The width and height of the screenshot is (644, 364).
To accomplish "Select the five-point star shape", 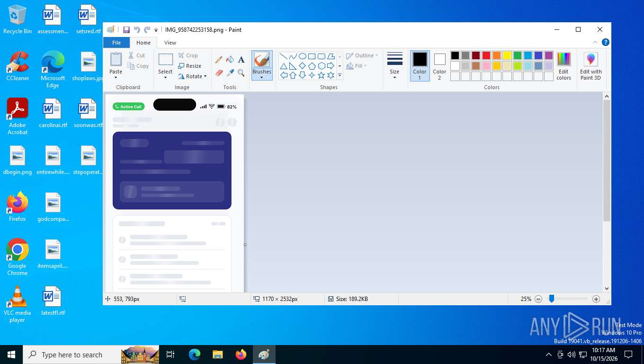I will click(x=321, y=75).
